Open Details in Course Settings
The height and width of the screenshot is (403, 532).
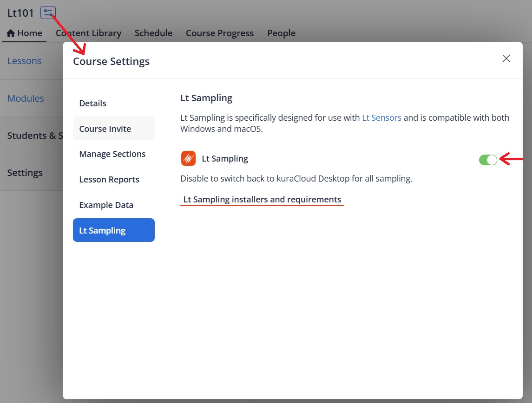(93, 103)
